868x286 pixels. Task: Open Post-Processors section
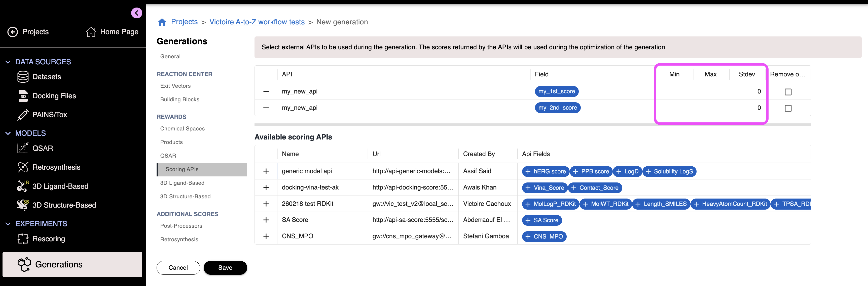181,226
